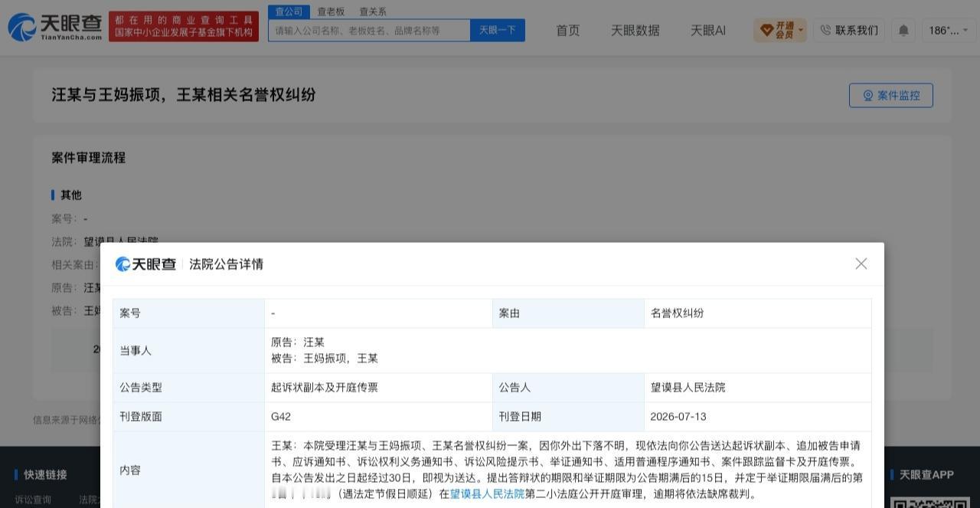
Task: Open the 开通会员 membership dropdown
Action: tap(780, 30)
